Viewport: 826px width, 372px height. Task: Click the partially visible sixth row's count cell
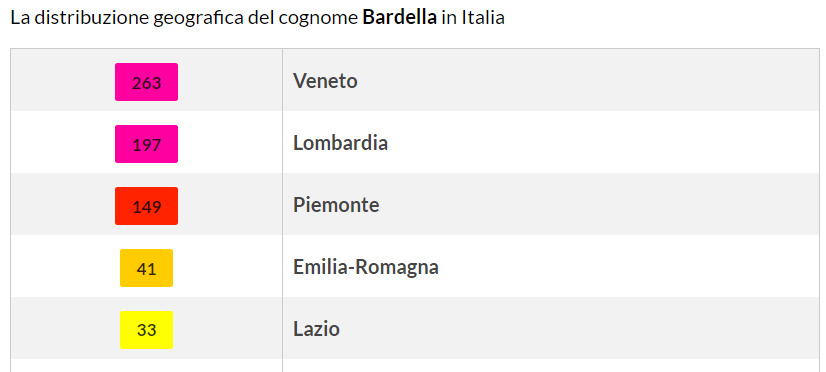[146, 366]
